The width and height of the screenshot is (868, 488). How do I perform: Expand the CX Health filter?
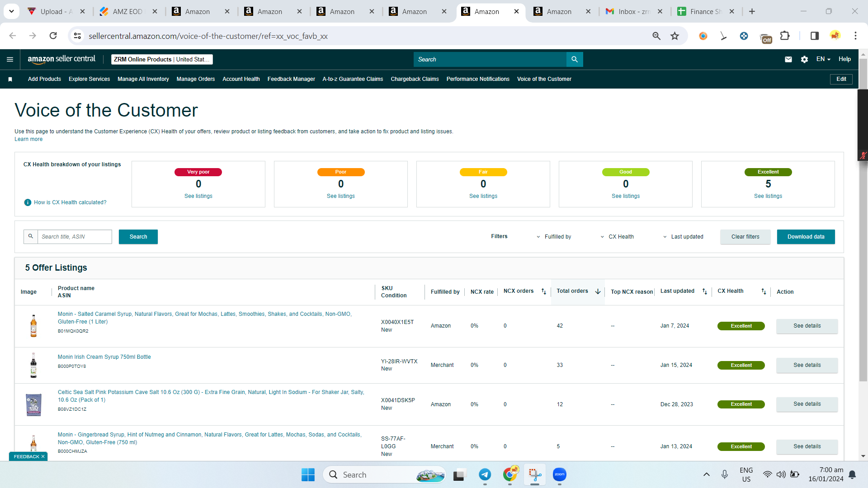[x=617, y=237]
